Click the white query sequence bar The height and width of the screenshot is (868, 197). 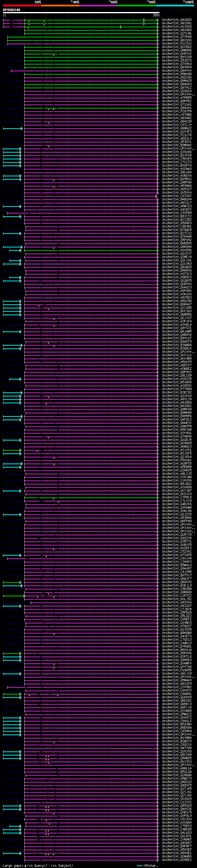(x=81, y=12)
